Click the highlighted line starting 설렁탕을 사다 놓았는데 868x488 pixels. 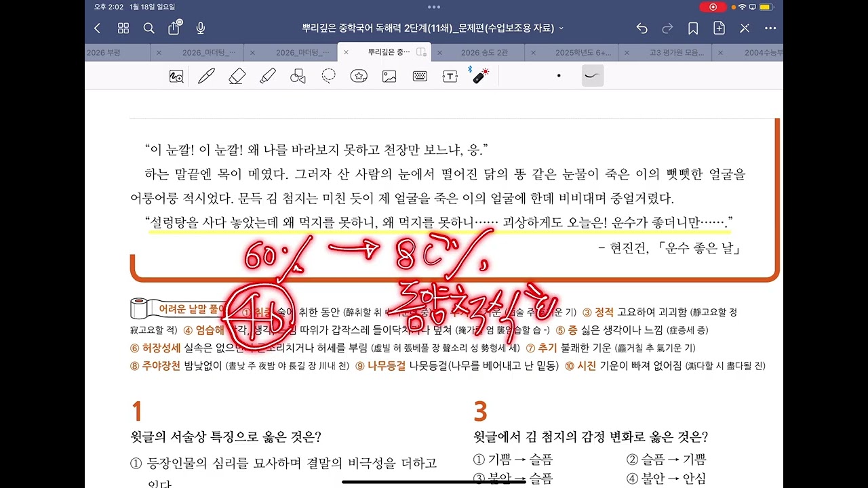(439, 222)
